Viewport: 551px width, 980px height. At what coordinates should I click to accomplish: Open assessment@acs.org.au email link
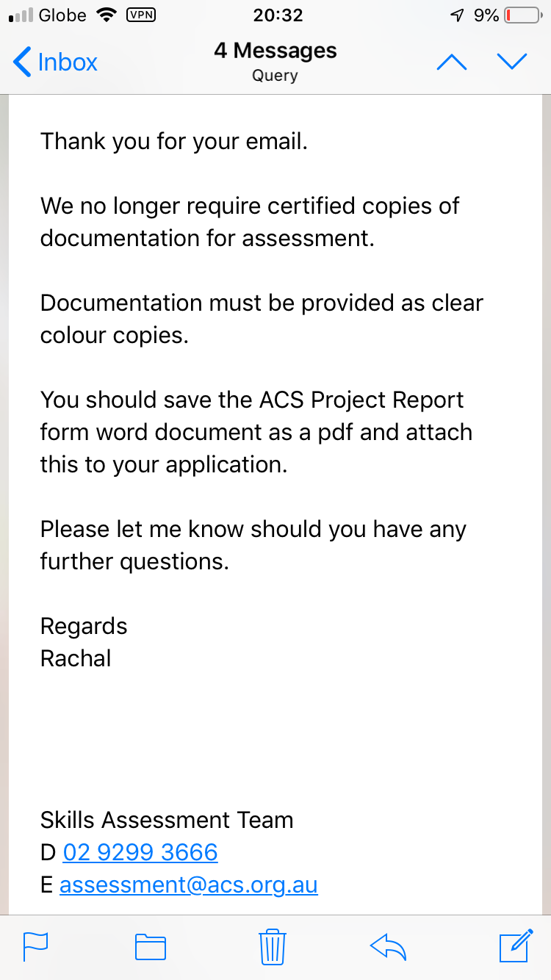click(189, 884)
